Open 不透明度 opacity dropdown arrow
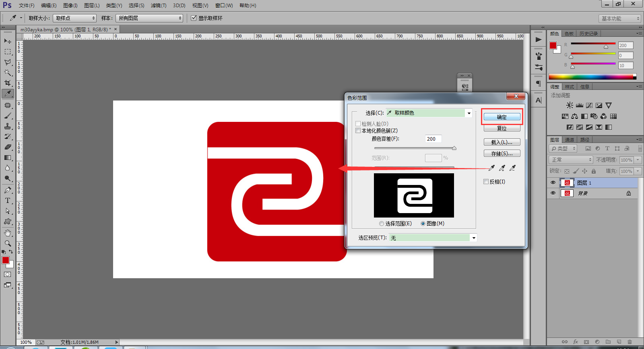The width and height of the screenshot is (644, 349). click(x=638, y=160)
